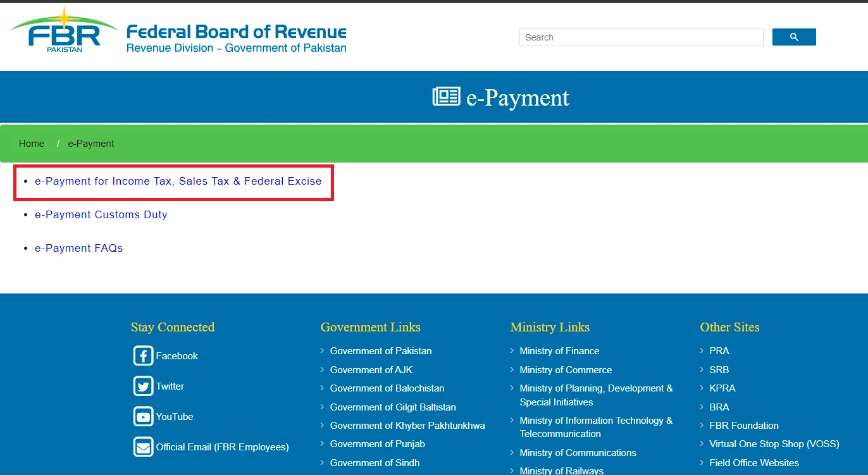The height and width of the screenshot is (475, 868).
Task: Click the newspaper icon beside e-Payment heading
Action: tap(446, 96)
